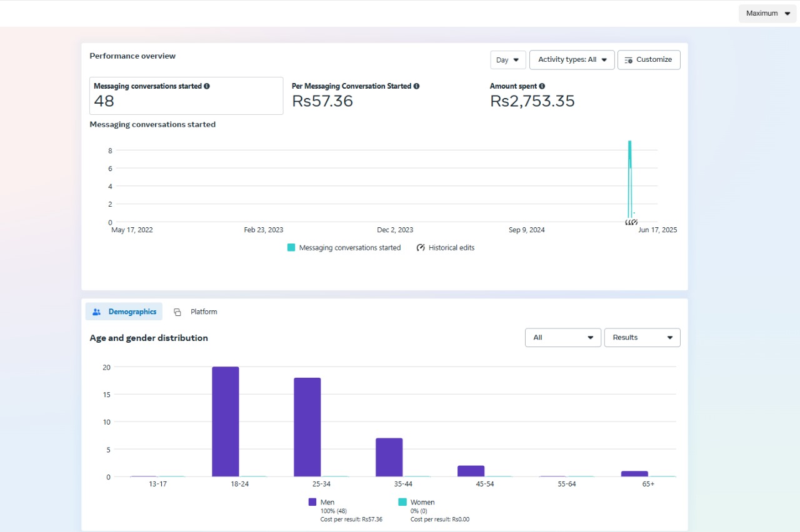The width and height of the screenshot is (800, 532).
Task: Click the Historical edits legend icon
Action: click(x=421, y=248)
